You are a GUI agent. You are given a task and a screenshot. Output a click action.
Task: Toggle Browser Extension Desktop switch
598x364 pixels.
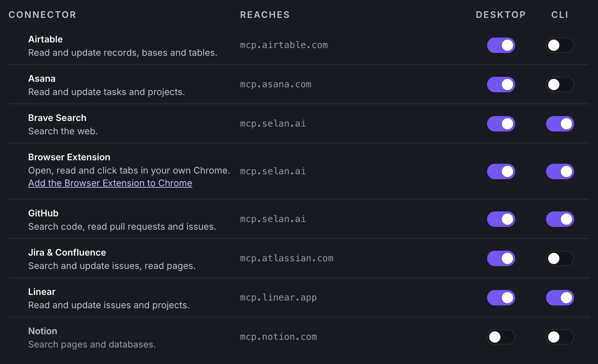pos(501,171)
